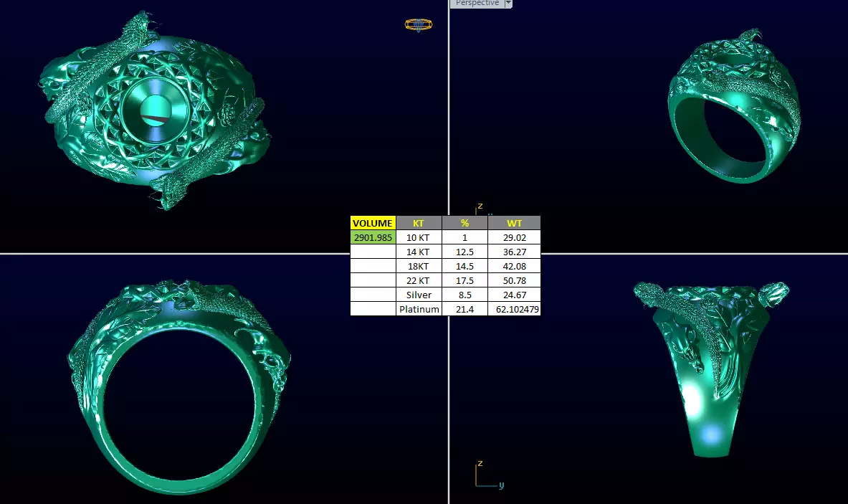Select the side-view ring model
Image resolution: width=848 pixels, height=504 pixels.
[711, 369]
